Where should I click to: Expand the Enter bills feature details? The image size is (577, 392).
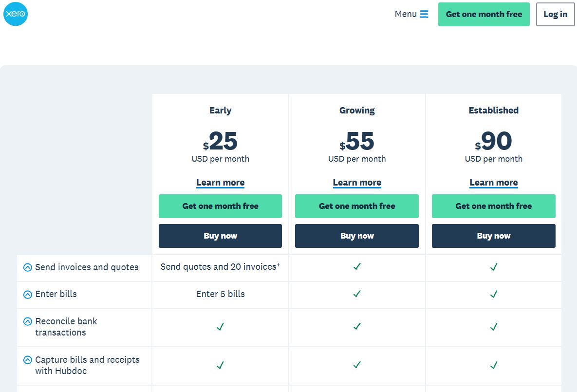tap(27, 294)
